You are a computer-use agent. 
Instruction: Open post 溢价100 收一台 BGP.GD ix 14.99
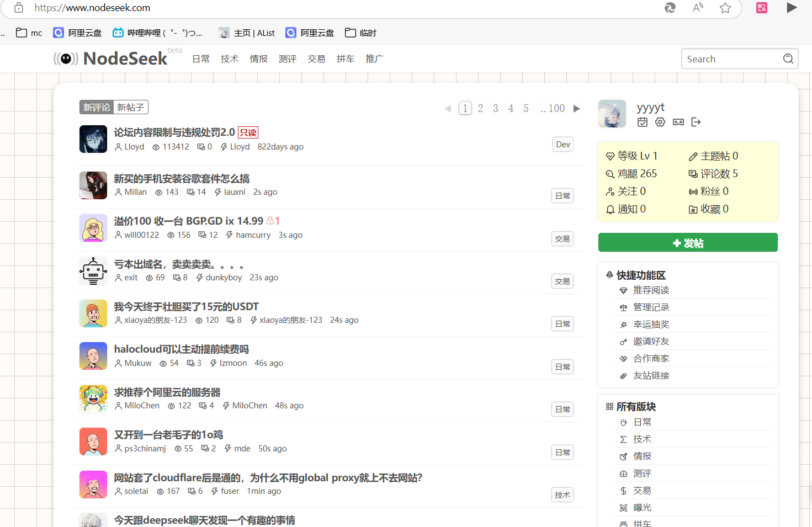(x=189, y=221)
